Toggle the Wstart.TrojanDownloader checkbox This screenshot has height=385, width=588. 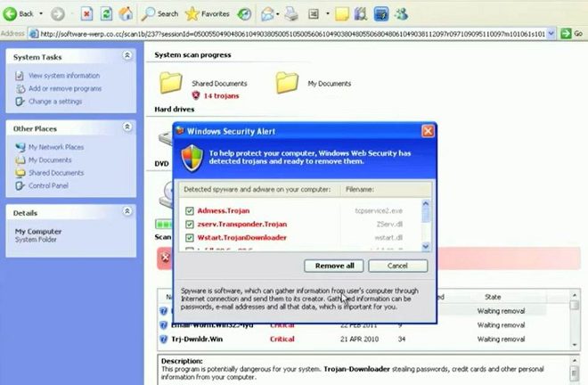pos(190,238)
